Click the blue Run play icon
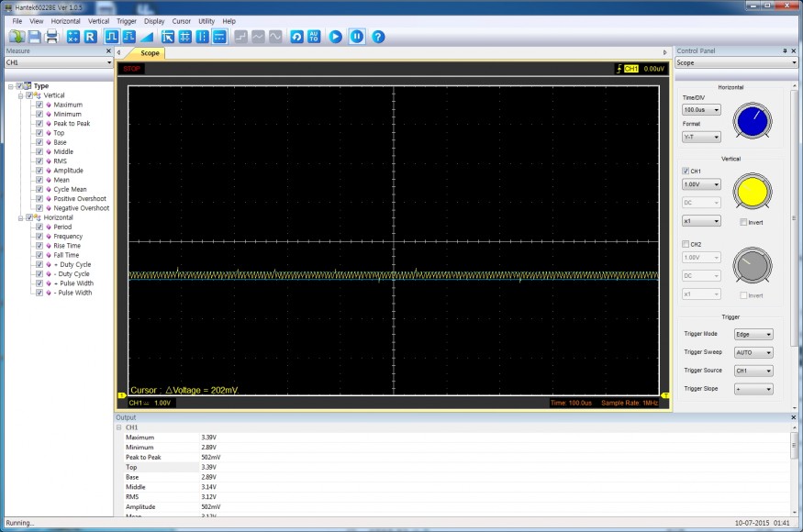Screen dimensions: 803x532 [x=336, y=37]
